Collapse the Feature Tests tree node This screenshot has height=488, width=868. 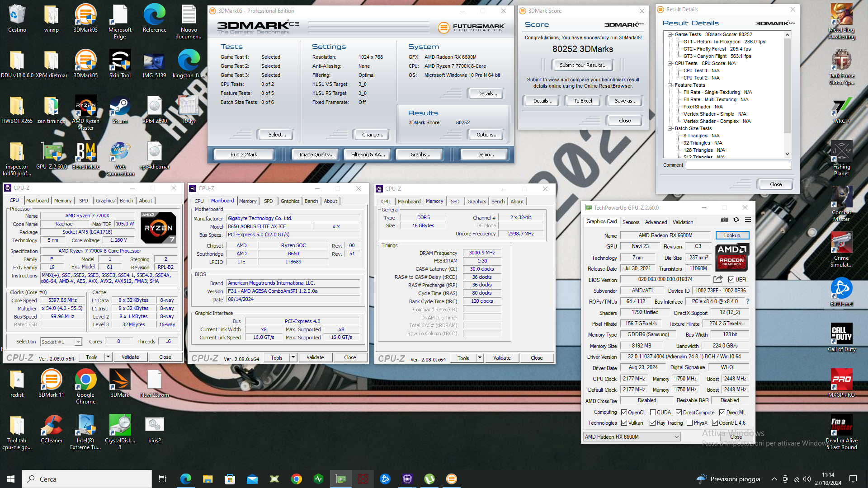670,85
